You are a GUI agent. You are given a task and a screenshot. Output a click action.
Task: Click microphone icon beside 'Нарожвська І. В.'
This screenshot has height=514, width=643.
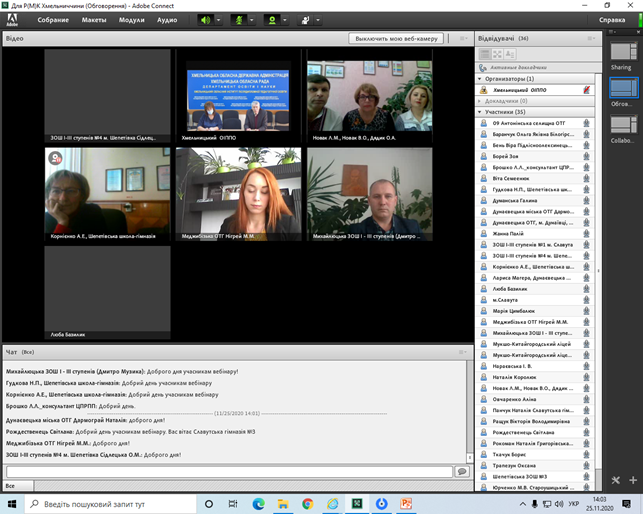pos(586,366)
